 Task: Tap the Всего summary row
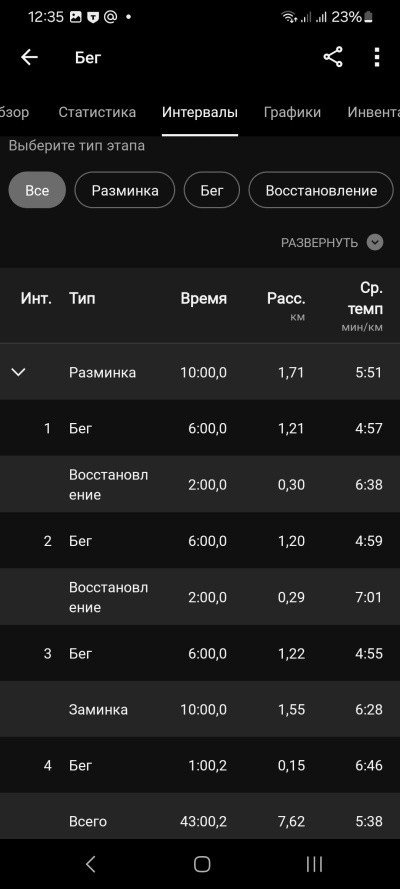[x=200, y=821]
